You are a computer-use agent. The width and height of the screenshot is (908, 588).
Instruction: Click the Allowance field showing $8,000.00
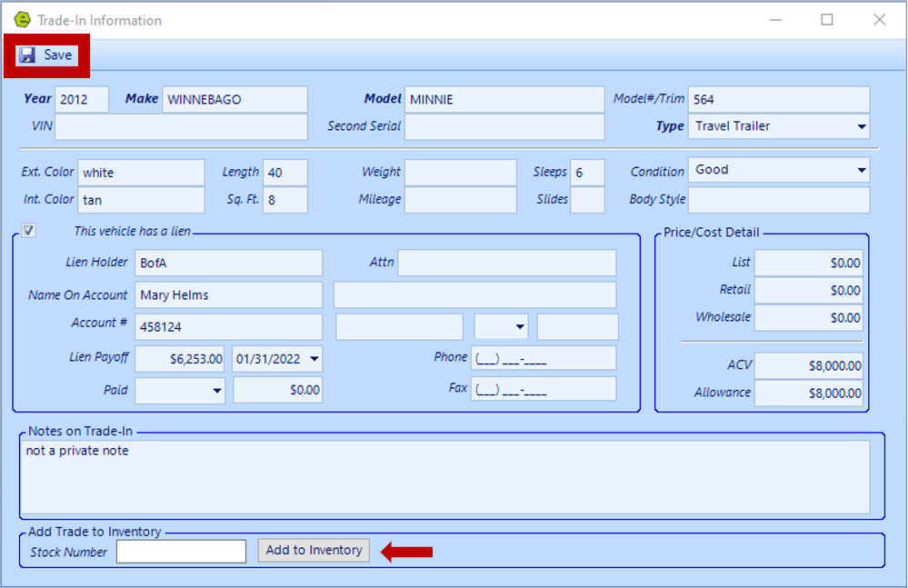[x=808, y=393]
